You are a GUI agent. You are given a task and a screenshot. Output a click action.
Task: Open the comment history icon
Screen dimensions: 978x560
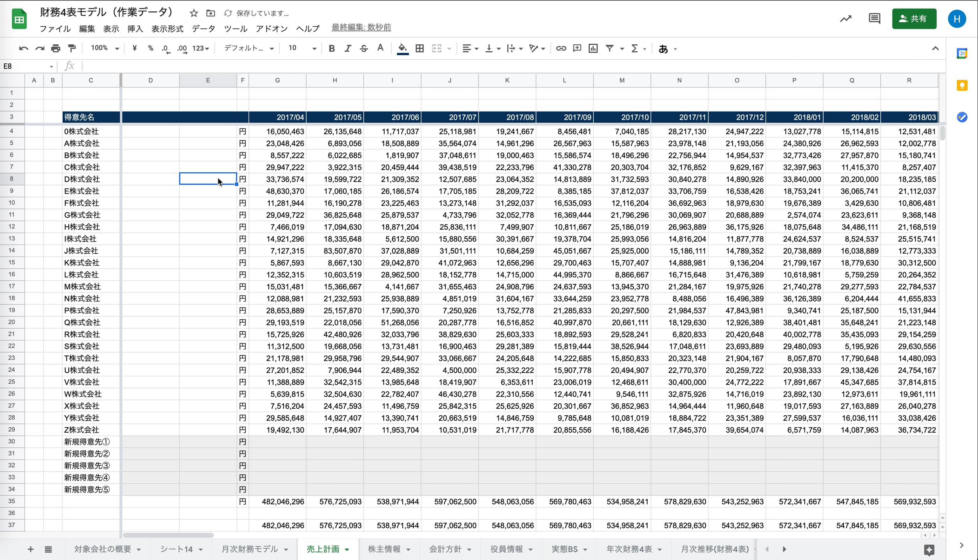tap(874, 18)
